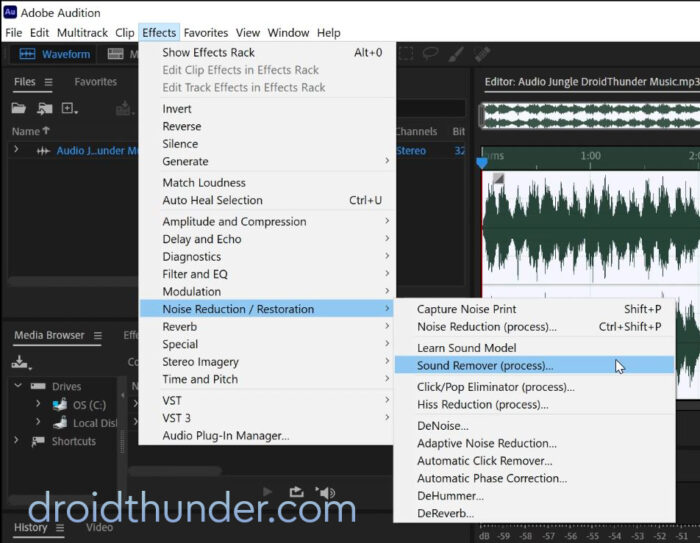Open the Multitrack menu
This screenshot has height=543, width=700.
click(82, 33)
